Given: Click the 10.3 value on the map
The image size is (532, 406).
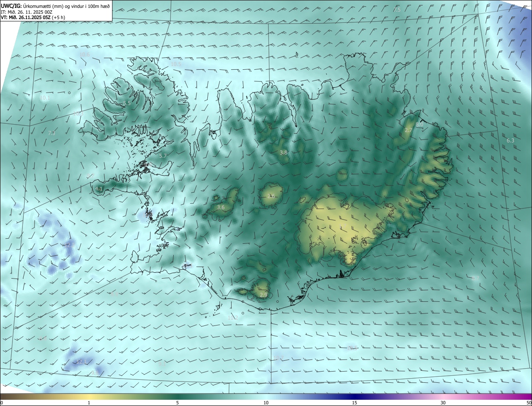Looking at the screenshot, I should 78,114.
